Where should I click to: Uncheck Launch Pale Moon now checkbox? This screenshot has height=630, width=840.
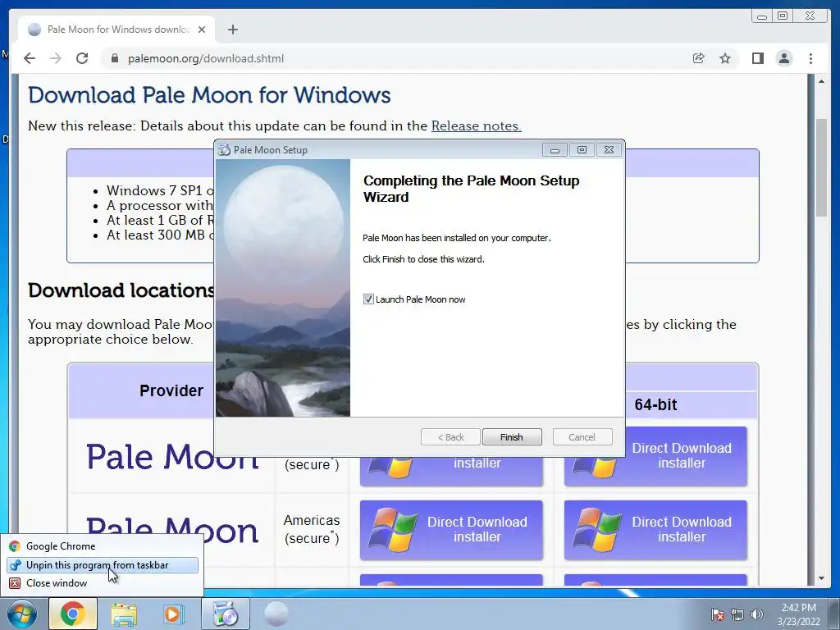click(x=368, y=299)
